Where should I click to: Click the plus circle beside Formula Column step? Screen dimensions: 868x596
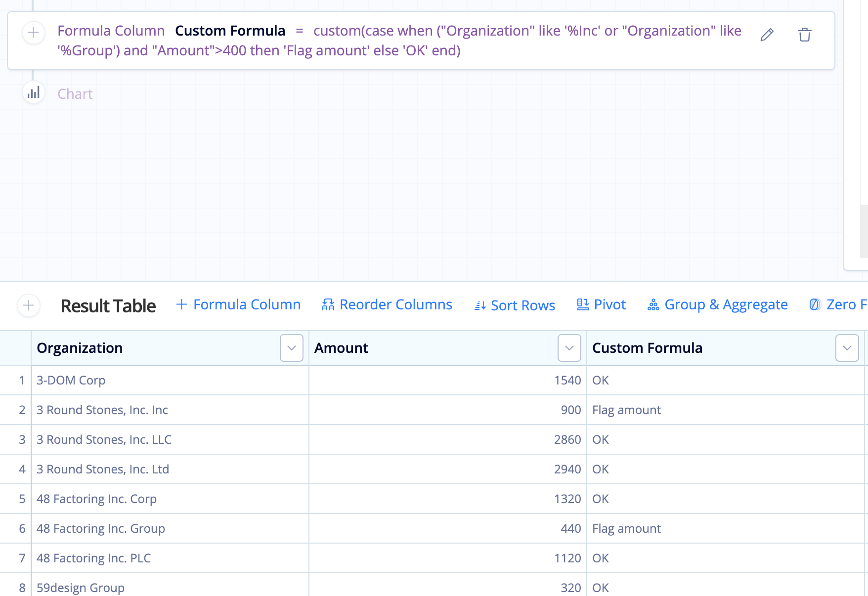(34, 33)
